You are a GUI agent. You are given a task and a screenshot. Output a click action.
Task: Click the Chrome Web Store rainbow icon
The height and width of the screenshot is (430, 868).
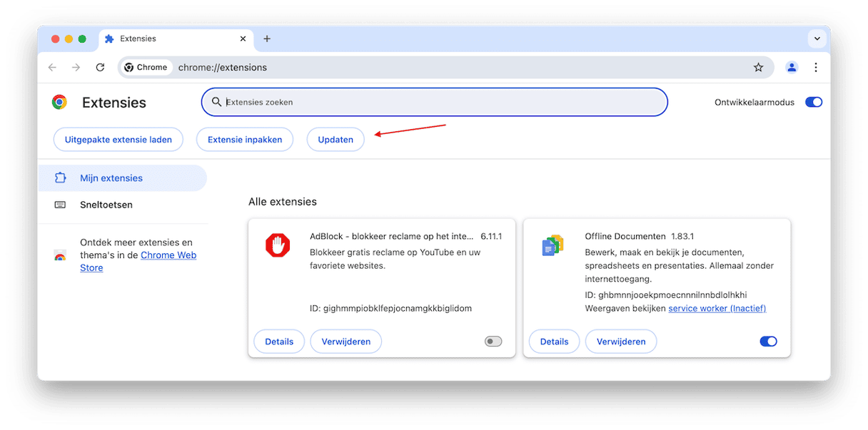coord(60,255)
